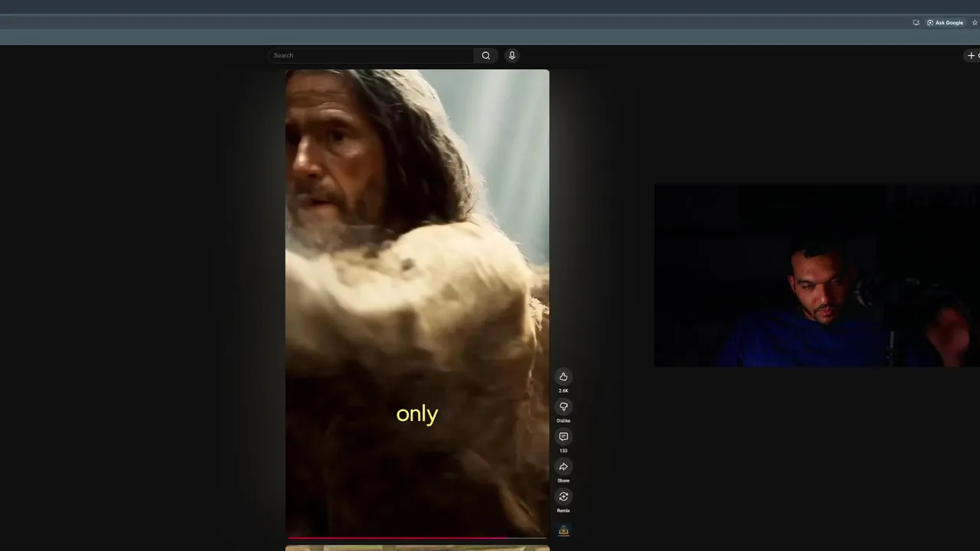Click the Dislike thumbs-down icon
The width and height of the screenshot is (980, 551).
pyautogui.click(x=563, y=406)
